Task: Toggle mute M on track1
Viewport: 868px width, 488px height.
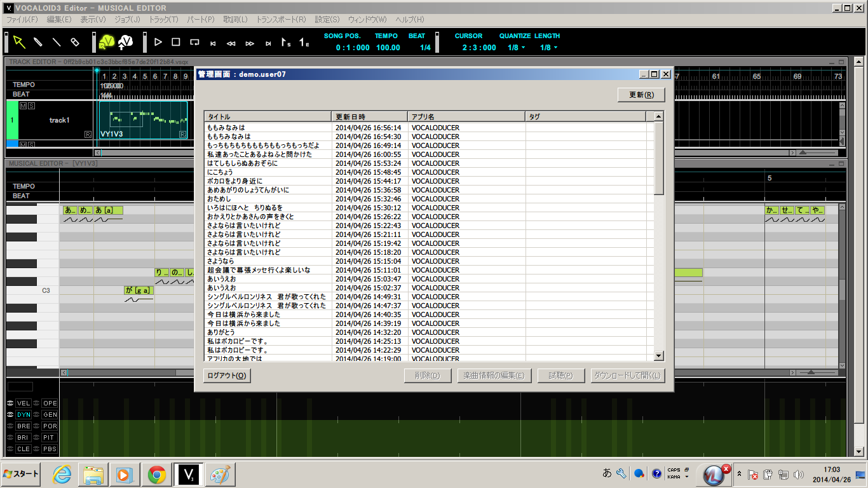Action: coord(23,105)
